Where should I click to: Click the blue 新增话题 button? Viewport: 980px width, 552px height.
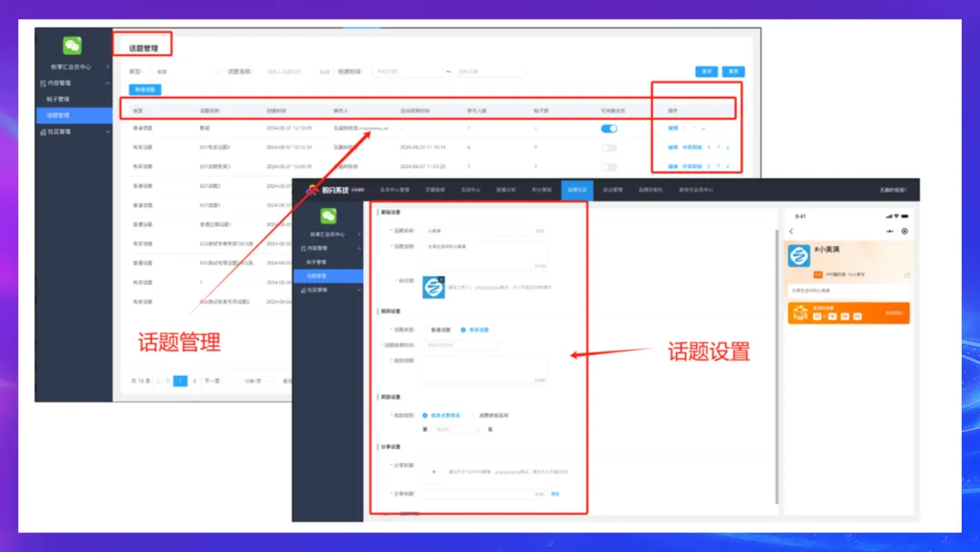click(145, 90)
